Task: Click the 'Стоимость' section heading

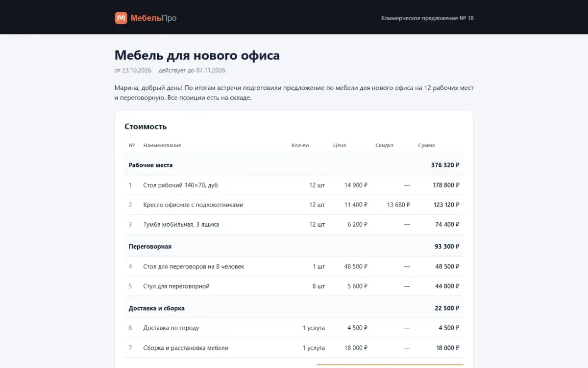Action: (x=146, y=126)
